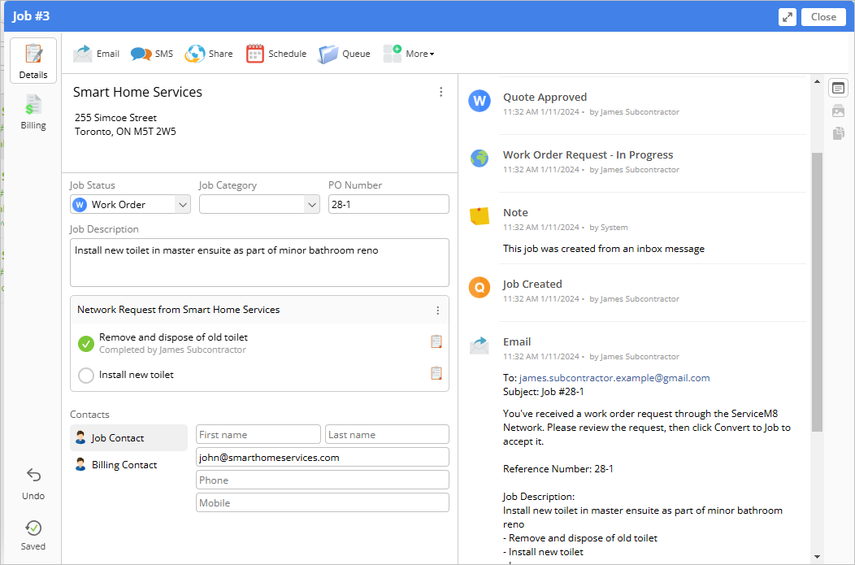The height and width of the screenshot is (565, 855).
Task: Click the Last name field
Action: click(387, 435)
